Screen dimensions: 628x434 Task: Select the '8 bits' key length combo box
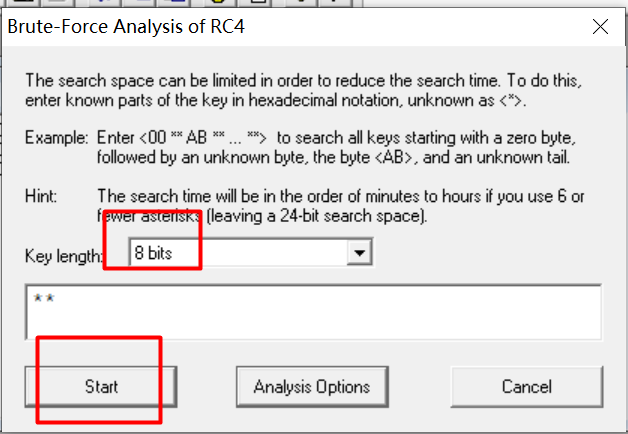[x=250, y=253]
